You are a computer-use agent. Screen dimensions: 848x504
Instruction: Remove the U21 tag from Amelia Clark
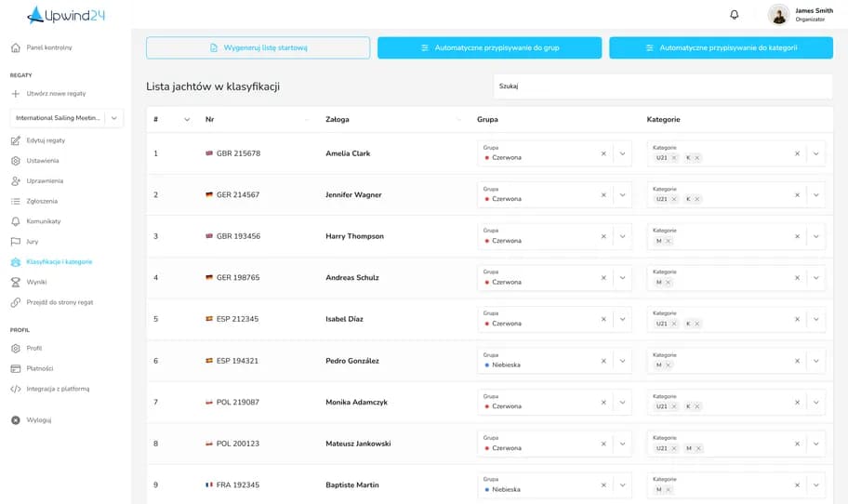point(674,158)
